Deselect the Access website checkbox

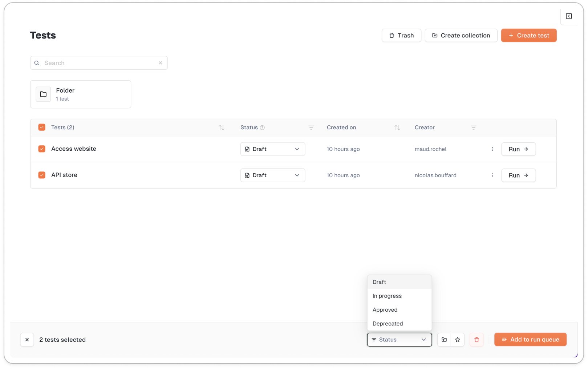tap(42, 149)
